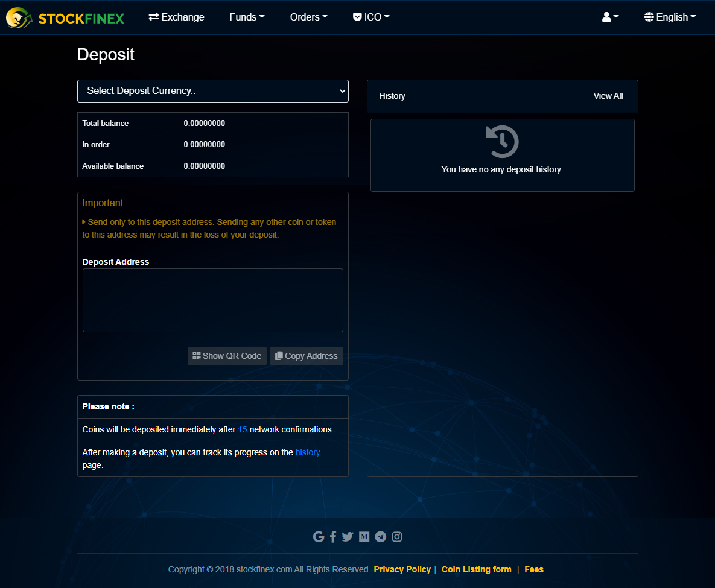Click the Show QR Code button
The width and height of the screenshot is (715, 588).
(227, 356)
